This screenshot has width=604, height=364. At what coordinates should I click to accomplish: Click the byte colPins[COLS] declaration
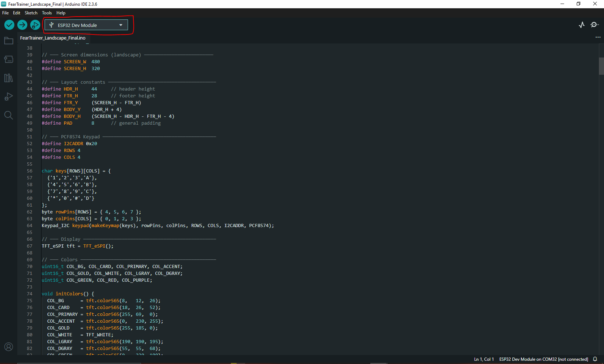tap(91, 219)
